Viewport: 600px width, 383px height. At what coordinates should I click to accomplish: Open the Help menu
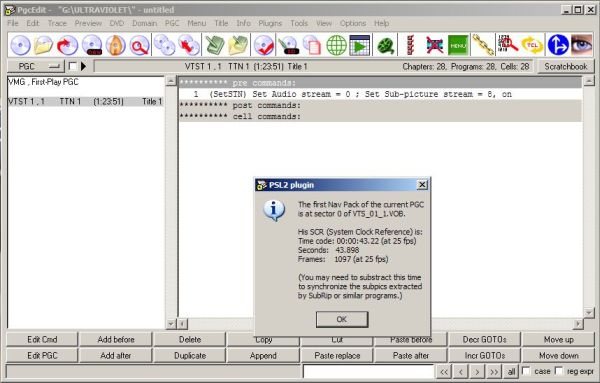(382, 23)
